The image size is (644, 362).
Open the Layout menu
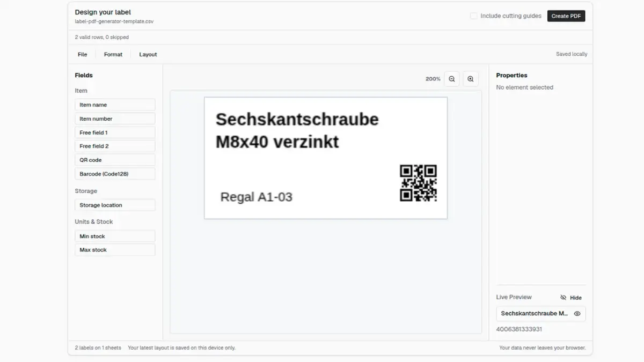148,55
